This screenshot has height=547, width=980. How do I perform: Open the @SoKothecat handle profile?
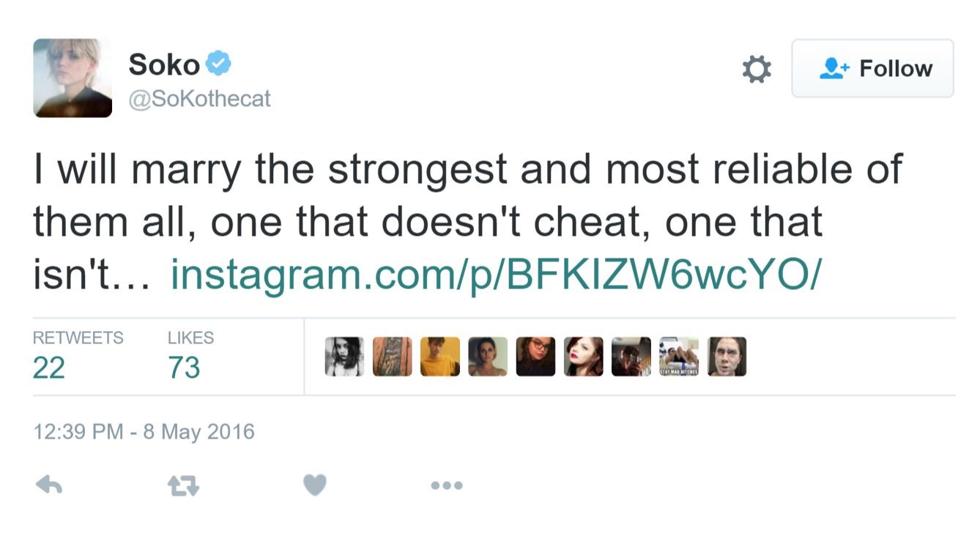[x=199, y=99]
